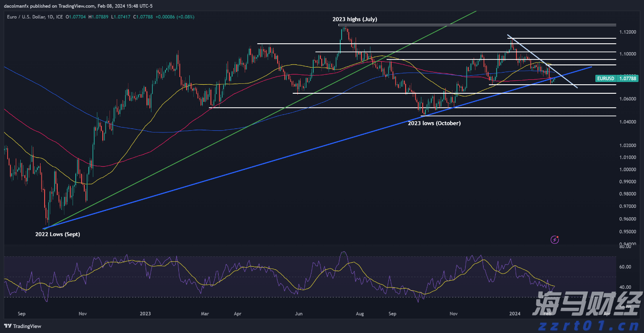
Task: Click the current price label 1.07788
Action: point(627,78)
